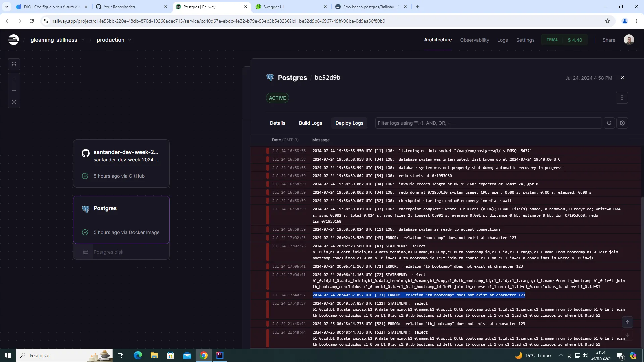
Task: Expand the gleaming-stillness project dropdown
Action: [x=83, y=40]
